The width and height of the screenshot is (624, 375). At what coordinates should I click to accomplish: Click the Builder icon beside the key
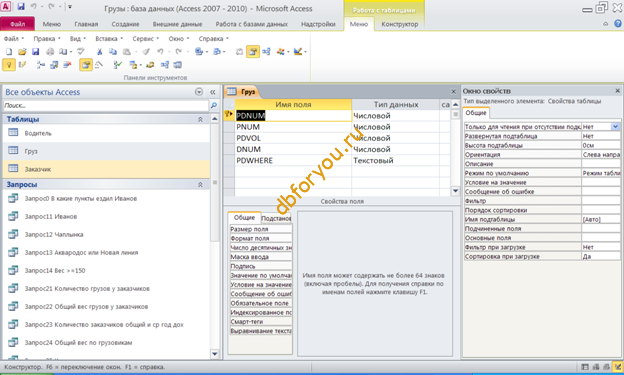click(22, 65)
